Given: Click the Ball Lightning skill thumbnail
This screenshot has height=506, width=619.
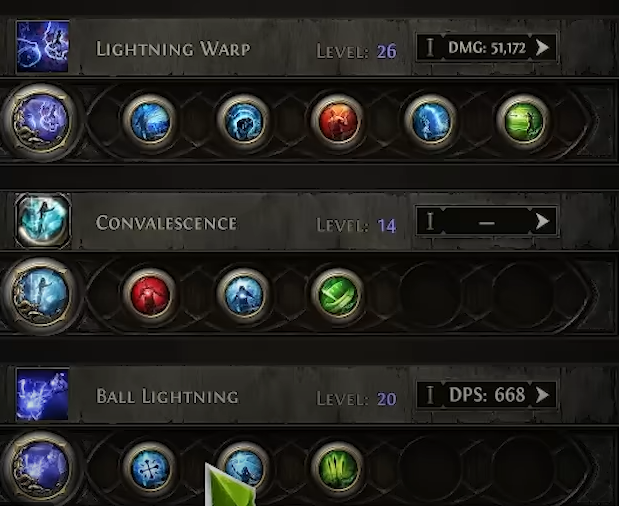Looking at the screenshot, I should coord(43,394).
